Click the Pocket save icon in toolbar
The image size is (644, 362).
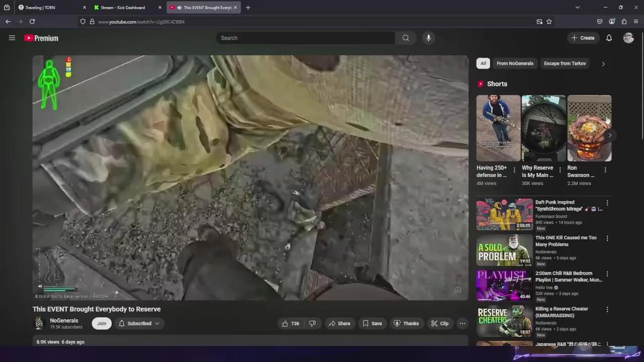600,22
